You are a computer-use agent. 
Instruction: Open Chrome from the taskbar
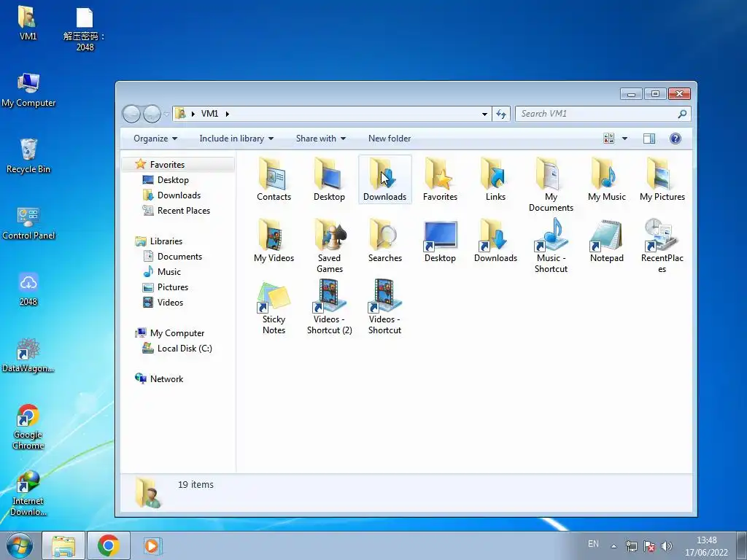[x=109, y=545]
